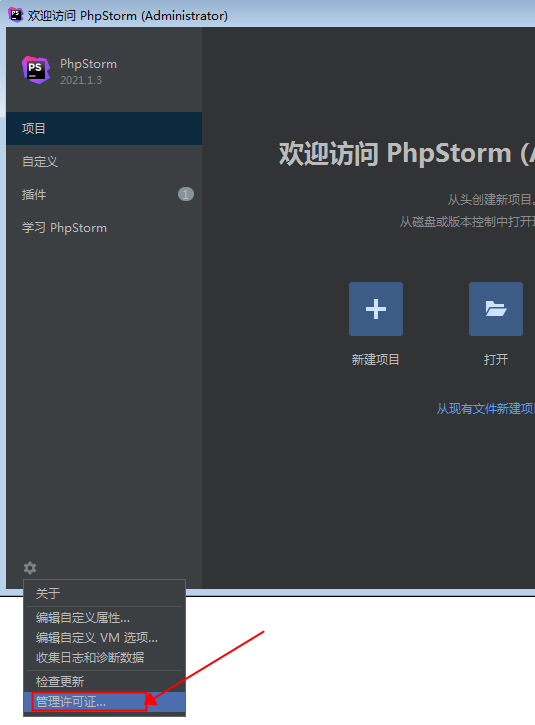Click the folder icon to open project
535x725 pixels.
[x=496, y=309]
